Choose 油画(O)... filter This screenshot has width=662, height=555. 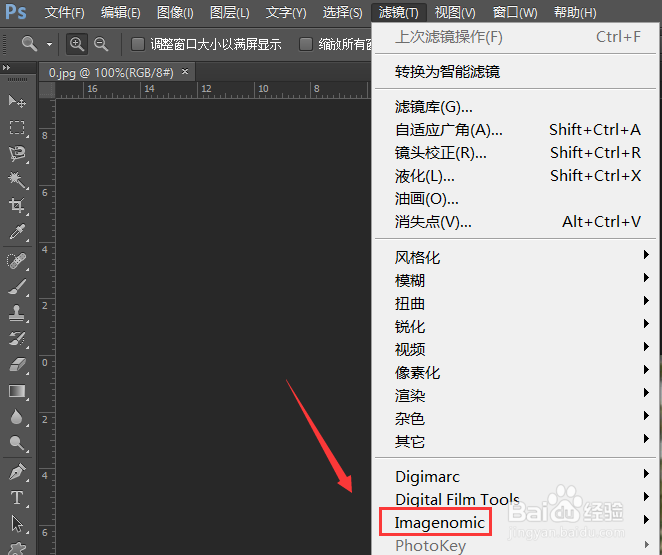(x=515, y=199)
